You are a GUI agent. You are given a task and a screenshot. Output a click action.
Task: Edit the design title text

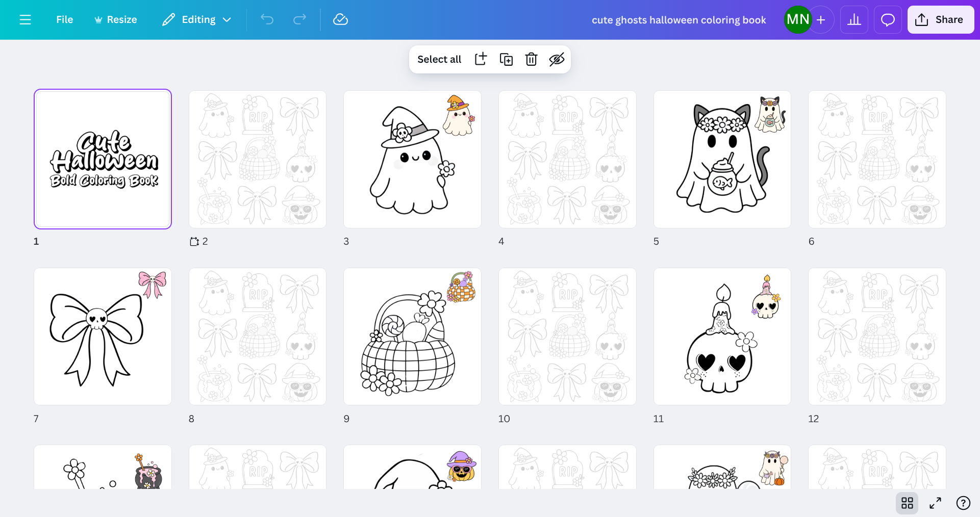pos(679,20)
